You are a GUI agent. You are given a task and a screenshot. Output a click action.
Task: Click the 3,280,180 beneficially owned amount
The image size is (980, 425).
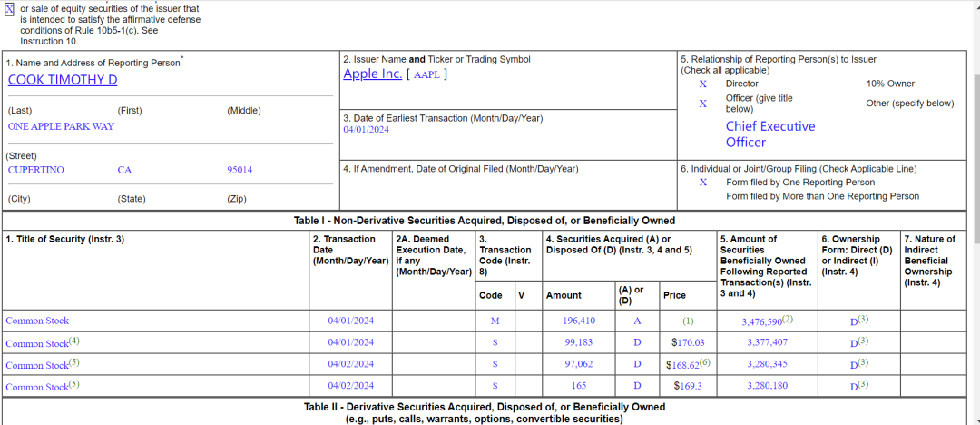pyautogui.click(x=767, y=386)
